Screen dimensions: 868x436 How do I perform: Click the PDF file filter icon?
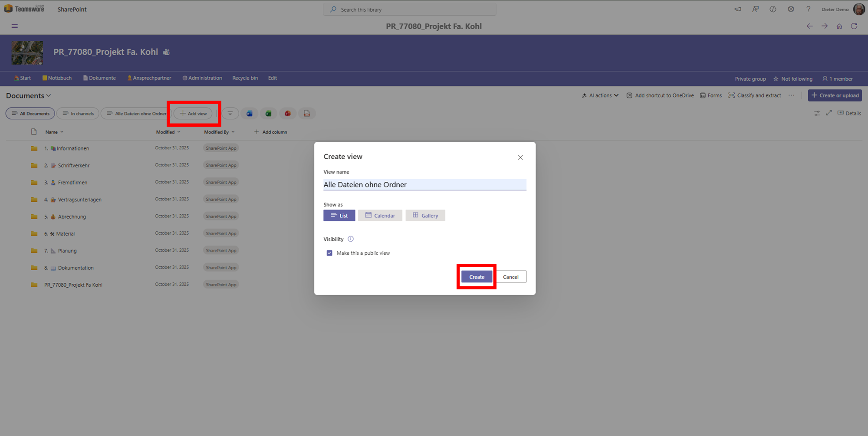307,114
